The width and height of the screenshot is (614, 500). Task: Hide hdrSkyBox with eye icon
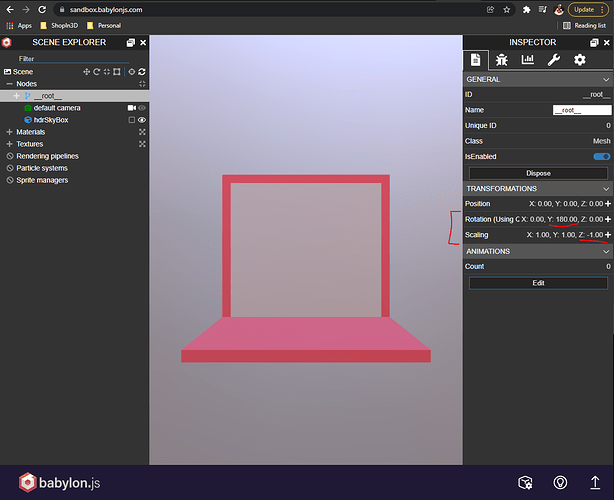[x=142, y=120]
